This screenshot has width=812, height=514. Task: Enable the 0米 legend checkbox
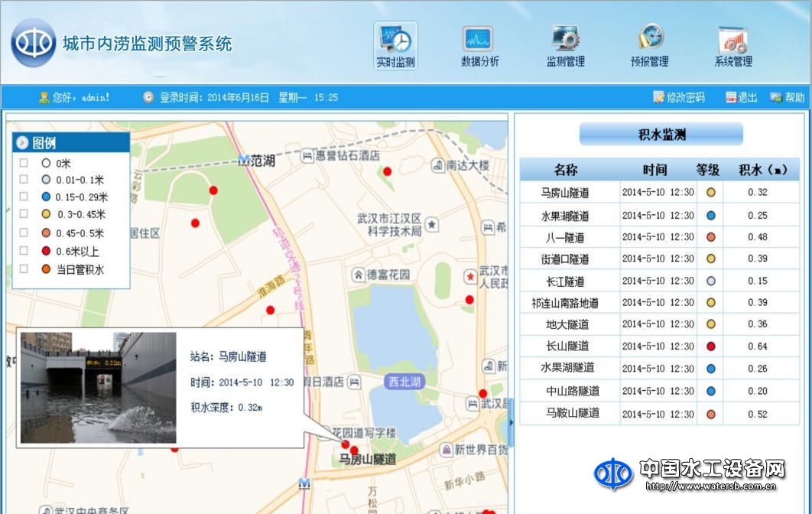24,162
